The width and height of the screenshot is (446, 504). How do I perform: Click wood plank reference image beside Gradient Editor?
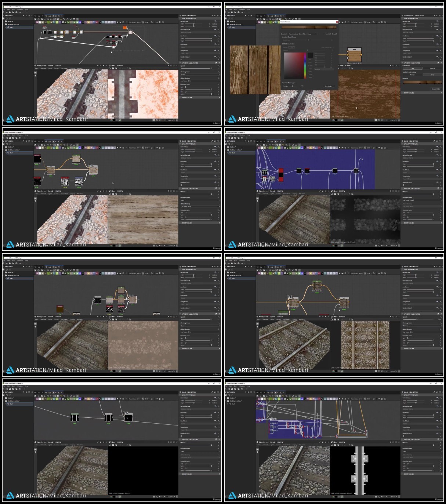[x=255, y=69]
